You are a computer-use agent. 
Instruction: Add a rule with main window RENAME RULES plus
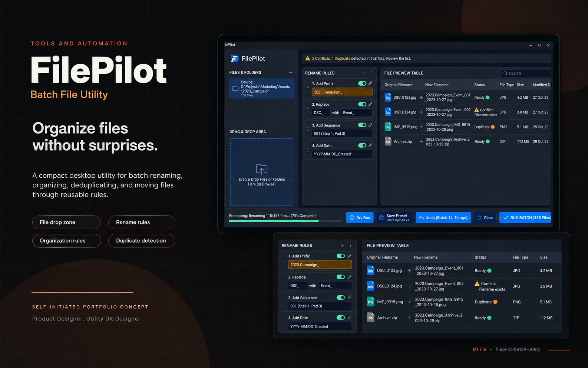tap(363, 73)
